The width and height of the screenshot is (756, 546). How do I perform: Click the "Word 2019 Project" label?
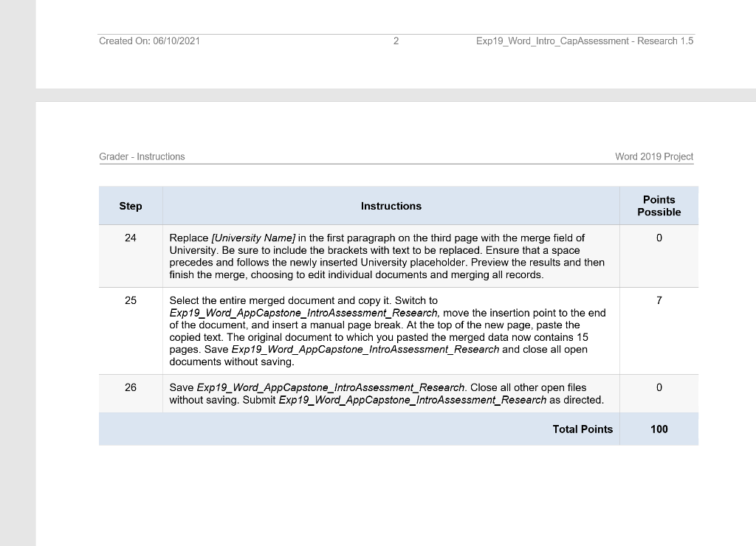pyautogui.click(x=654, y=156)
